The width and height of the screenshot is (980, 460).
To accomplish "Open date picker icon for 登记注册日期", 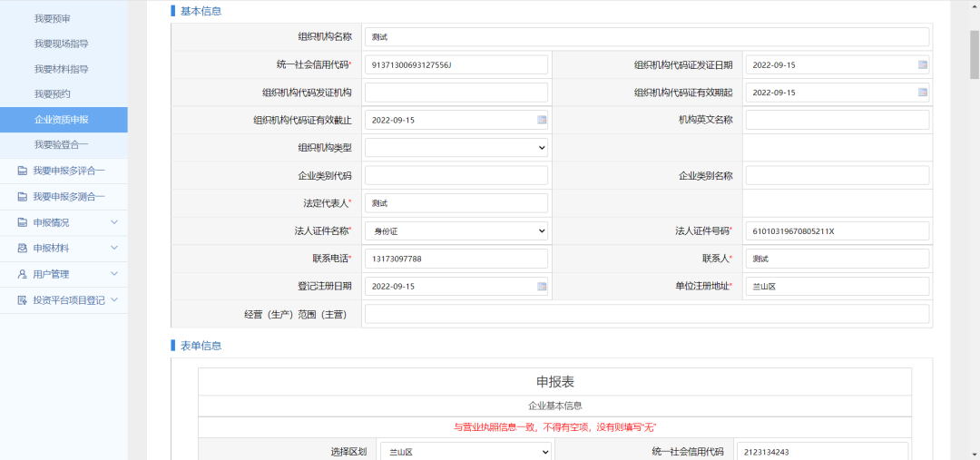I will 542,287.
